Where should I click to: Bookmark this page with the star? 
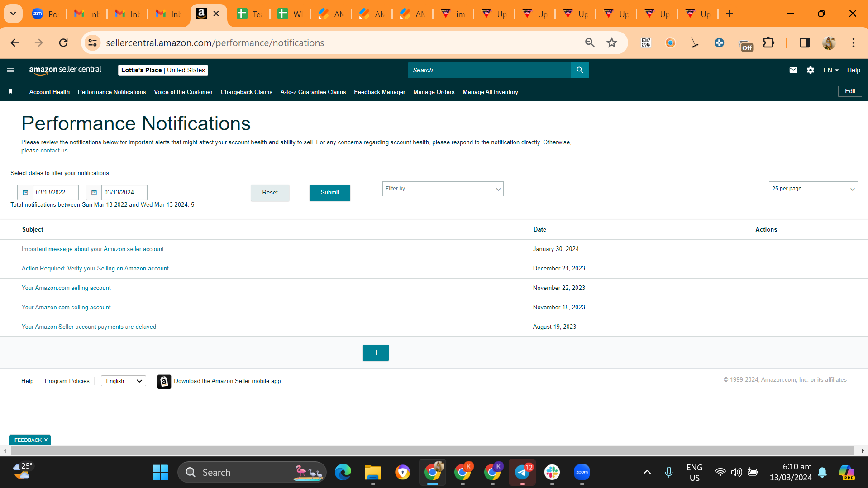coord(612,43)
